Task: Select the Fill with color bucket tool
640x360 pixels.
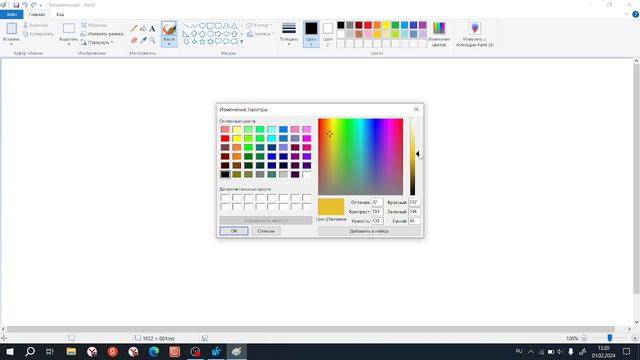Action: 143,29
